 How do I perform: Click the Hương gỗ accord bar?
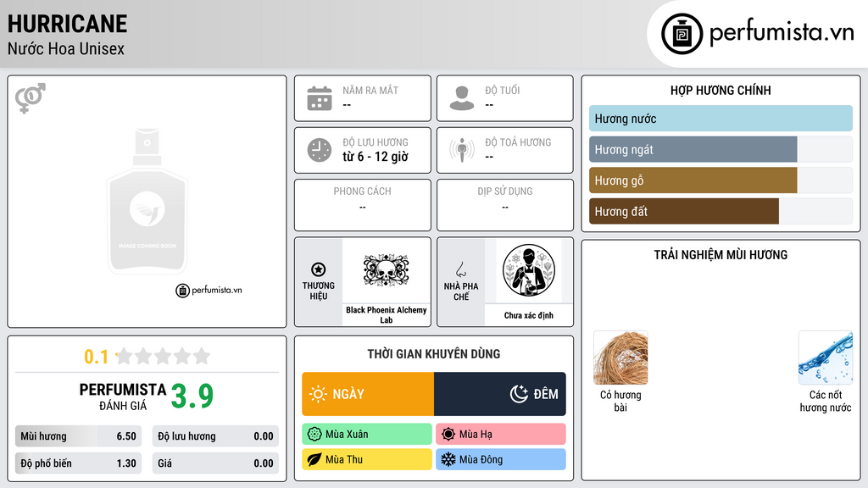721,180
